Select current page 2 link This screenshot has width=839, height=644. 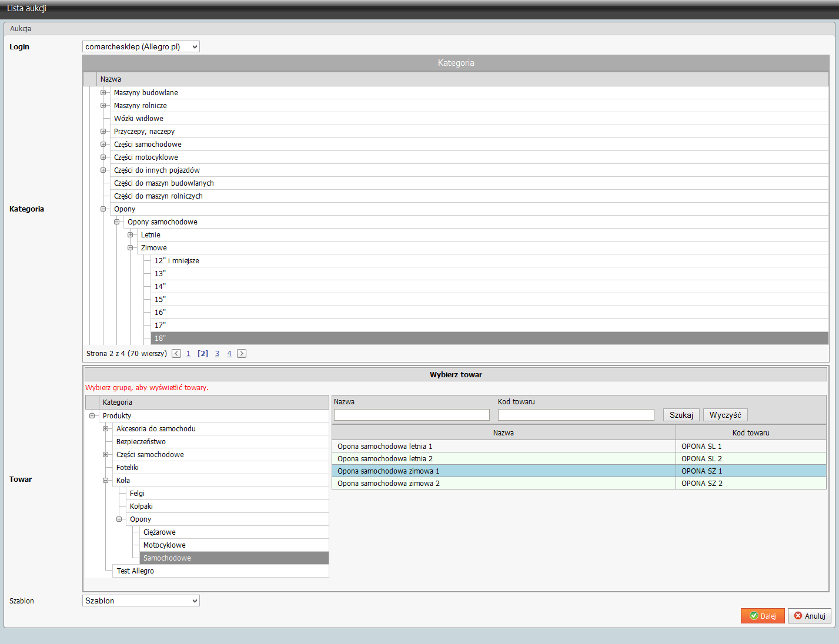(x=203, y=354)
